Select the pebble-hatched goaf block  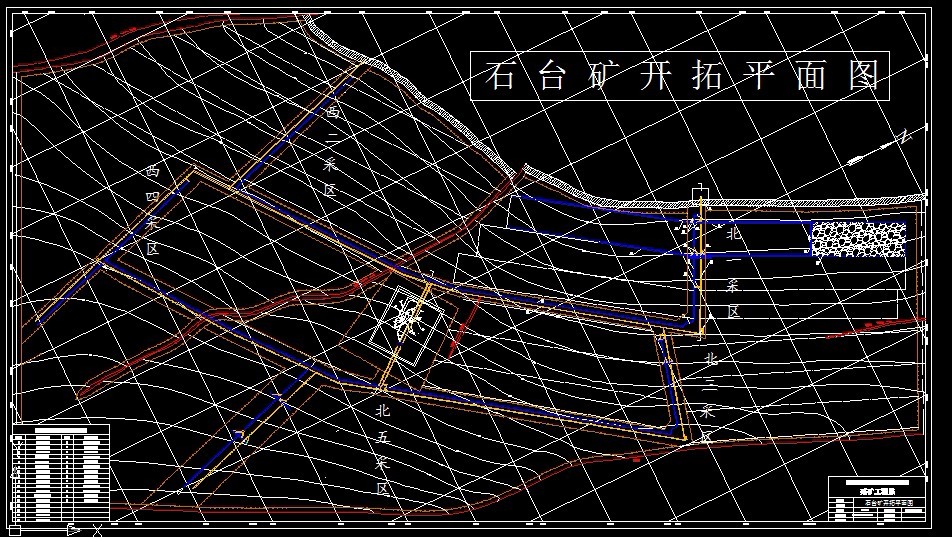pyautogui.click(x=858, y=239)
